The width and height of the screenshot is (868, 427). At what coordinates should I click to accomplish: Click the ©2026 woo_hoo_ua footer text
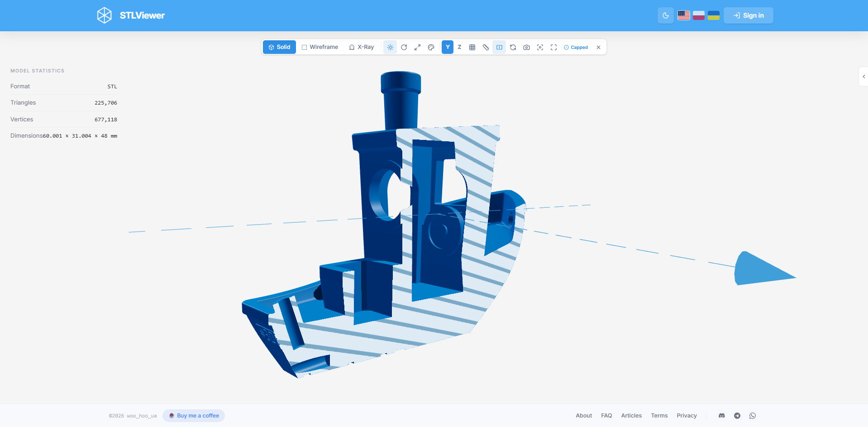point(133,416)
